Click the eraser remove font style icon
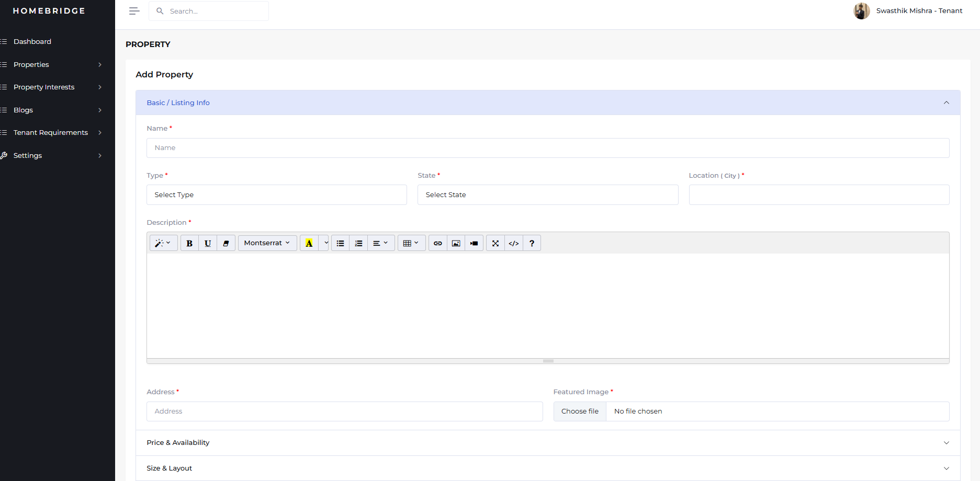 [x=226, y=243]
